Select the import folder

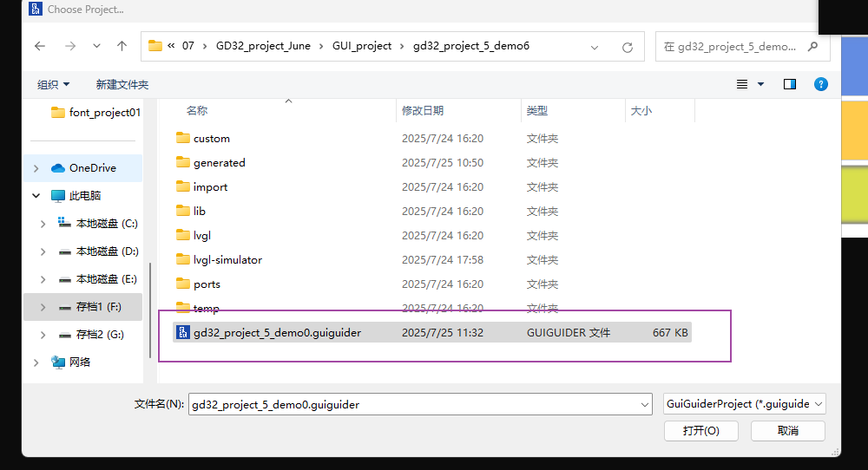coord(201,187)
